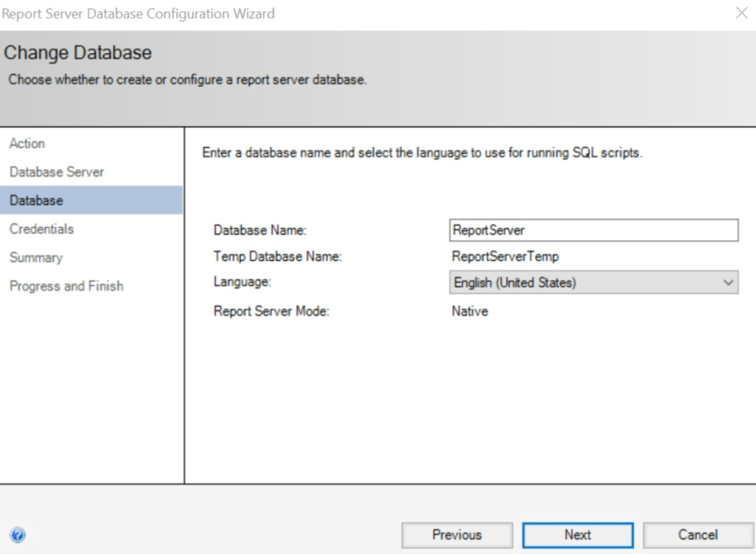756x554 pixels.
Task: Expand the Language dropdown arrow
Action: tap(728, 283)
